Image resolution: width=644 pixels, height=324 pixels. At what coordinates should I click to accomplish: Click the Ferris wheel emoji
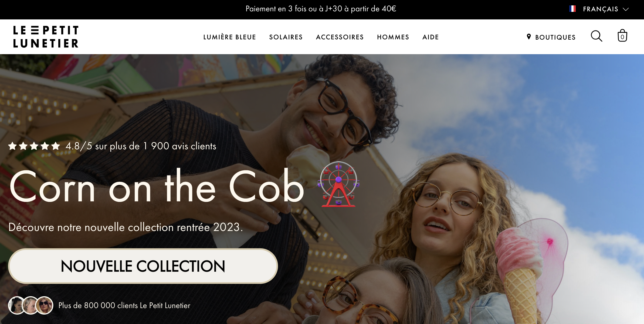338,184
